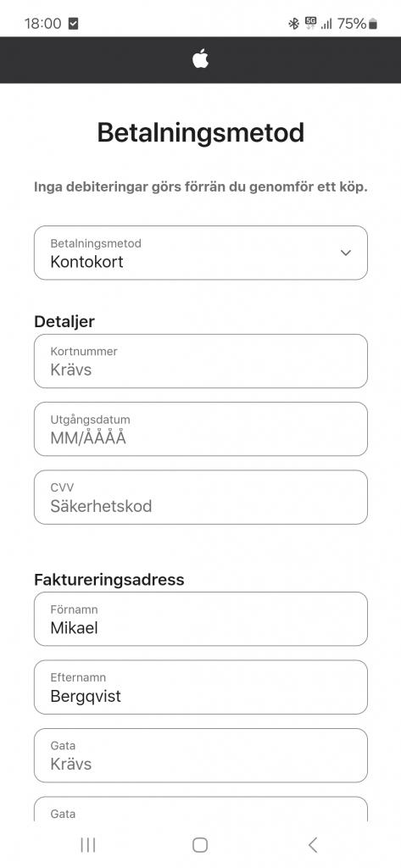Tap the Bluetooth status bar icon
This screenshot has width=401, height=868.
click(x=293, y=23)
